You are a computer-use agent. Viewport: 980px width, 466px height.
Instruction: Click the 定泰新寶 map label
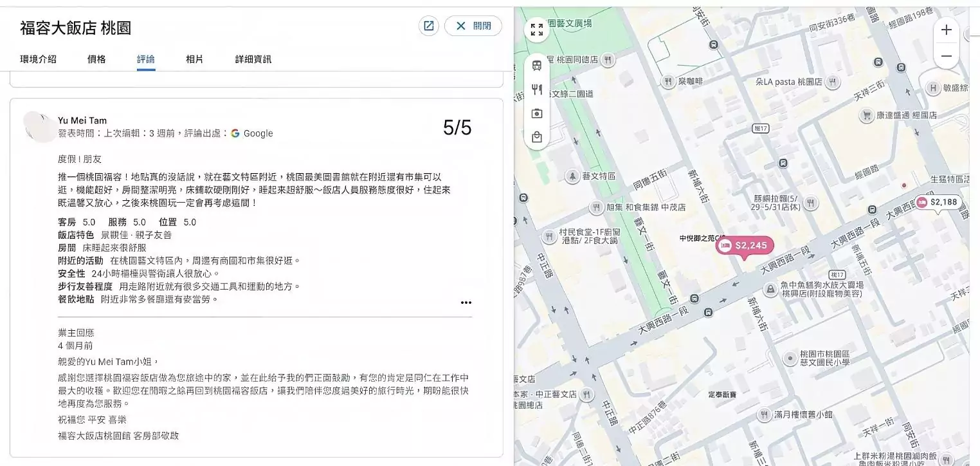click(x=722, y=394)
